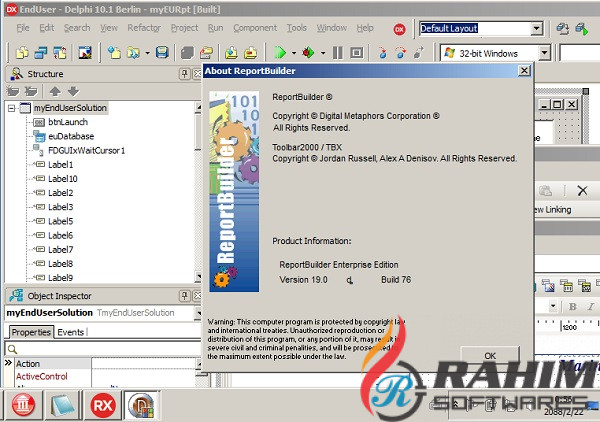Click the Step Over debug icon
This screenshot has width=600, height=422.
pos(401,52)
